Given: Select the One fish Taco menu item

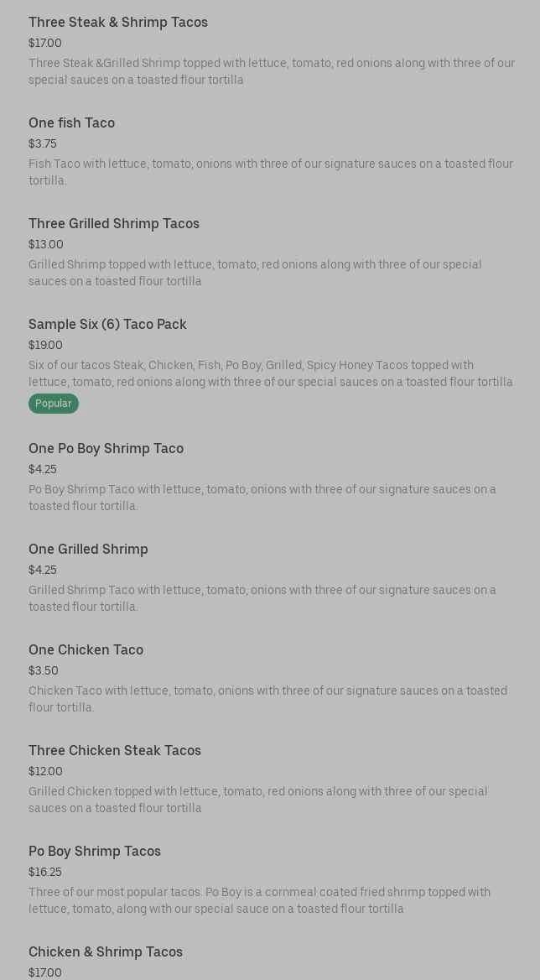Looking at the screenshot, I should tap(71, 123).
